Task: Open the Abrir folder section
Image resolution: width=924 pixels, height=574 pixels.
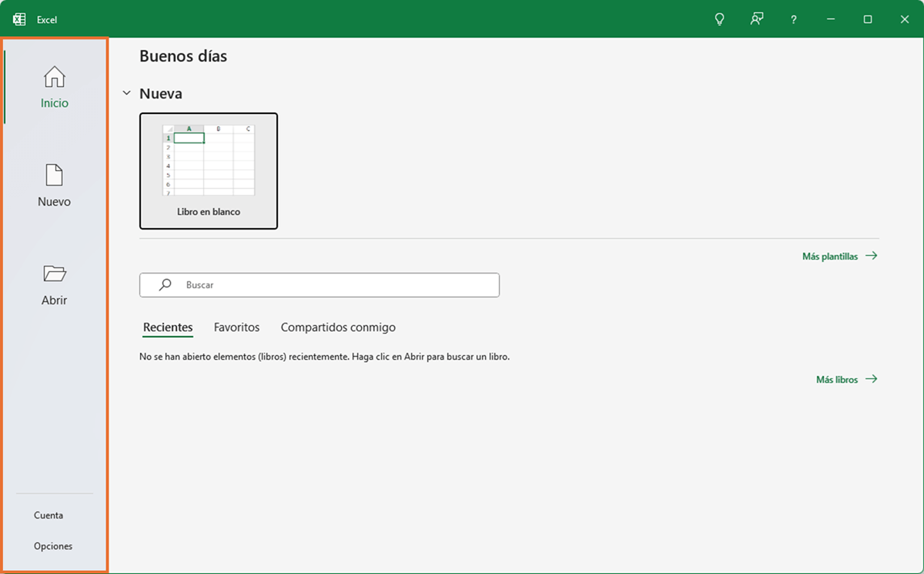Action: click(x=55, y=284)
